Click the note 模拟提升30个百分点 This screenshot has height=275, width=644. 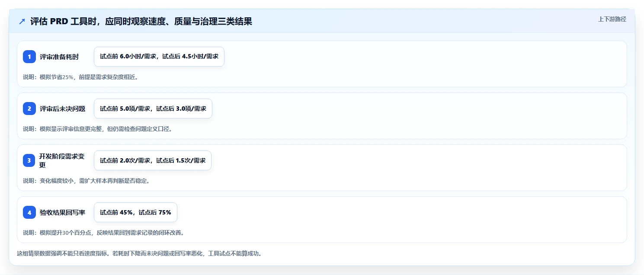click(x=104, y=233)
